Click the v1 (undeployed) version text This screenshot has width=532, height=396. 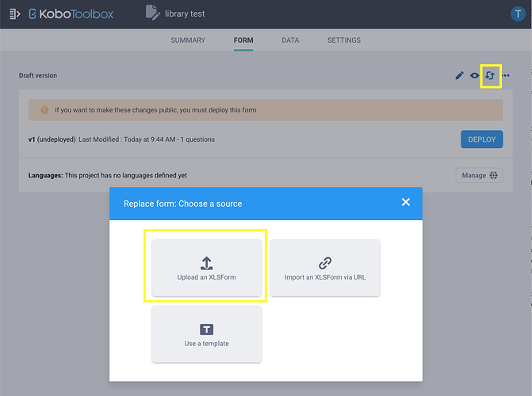[x=52, y=139]
